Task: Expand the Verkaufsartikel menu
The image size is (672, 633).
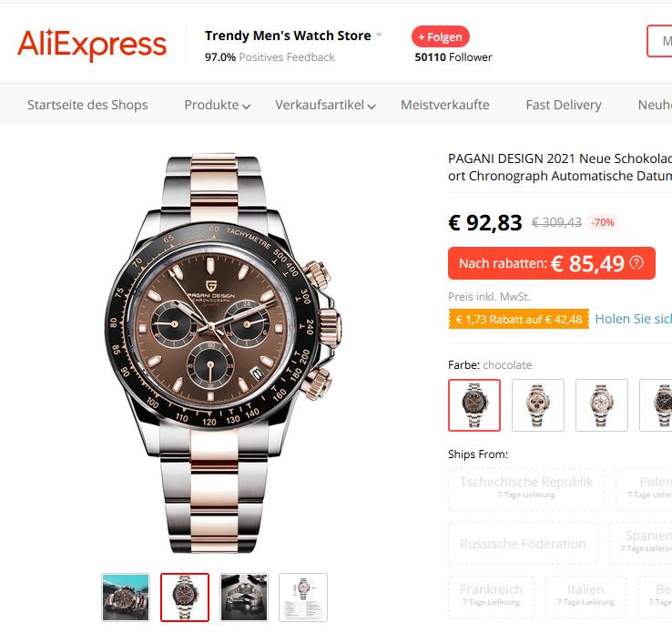Action: (x=325, y=105)
